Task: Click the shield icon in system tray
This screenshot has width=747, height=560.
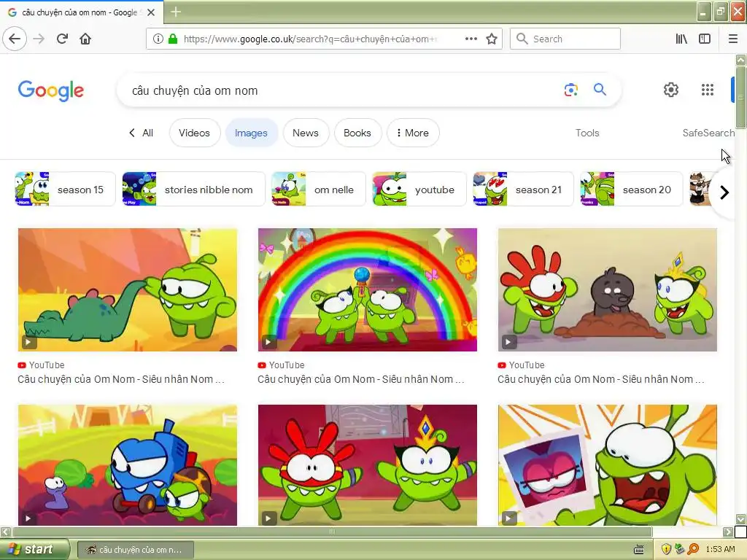Action: click(x=667, y=549)
